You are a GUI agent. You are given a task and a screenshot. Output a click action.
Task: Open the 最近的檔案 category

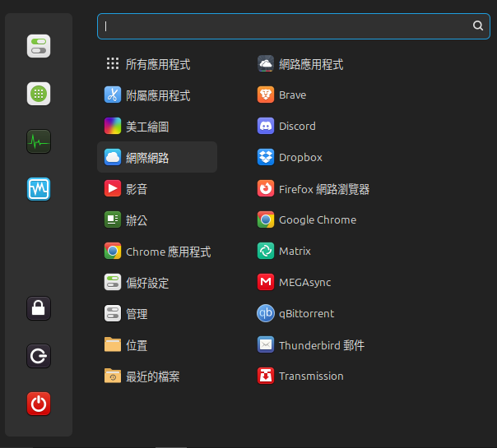coord(157,376)
